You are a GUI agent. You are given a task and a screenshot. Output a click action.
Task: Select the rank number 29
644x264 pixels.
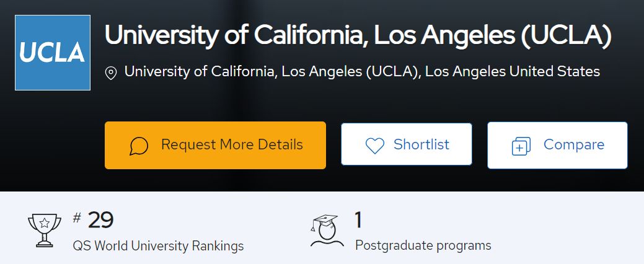pyautogui.click(x=100, y=221)
